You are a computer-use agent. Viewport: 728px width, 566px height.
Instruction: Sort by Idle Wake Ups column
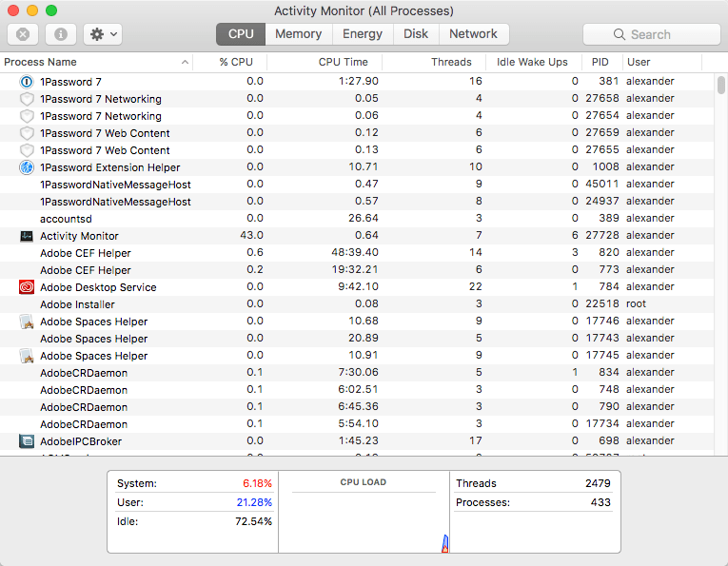point(532,62)
